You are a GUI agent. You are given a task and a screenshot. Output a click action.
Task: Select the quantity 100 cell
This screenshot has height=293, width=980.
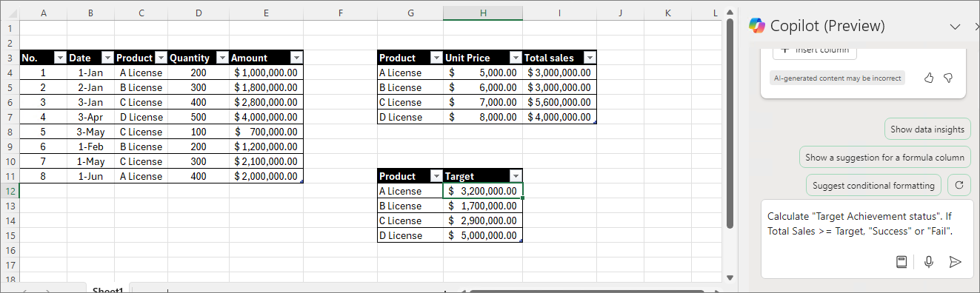(x=199, y=132)
